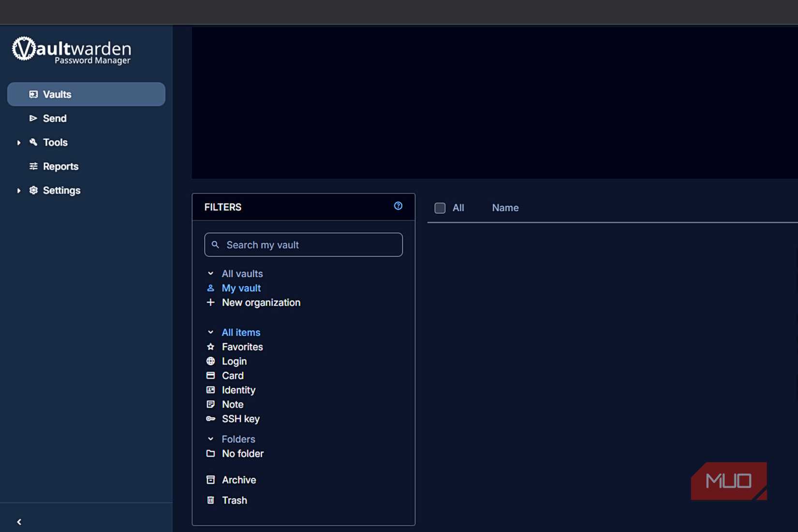Viewport: 798px width, 532px height.
Task: Click the search magnifier icon
Action: (x=216, y=245)
